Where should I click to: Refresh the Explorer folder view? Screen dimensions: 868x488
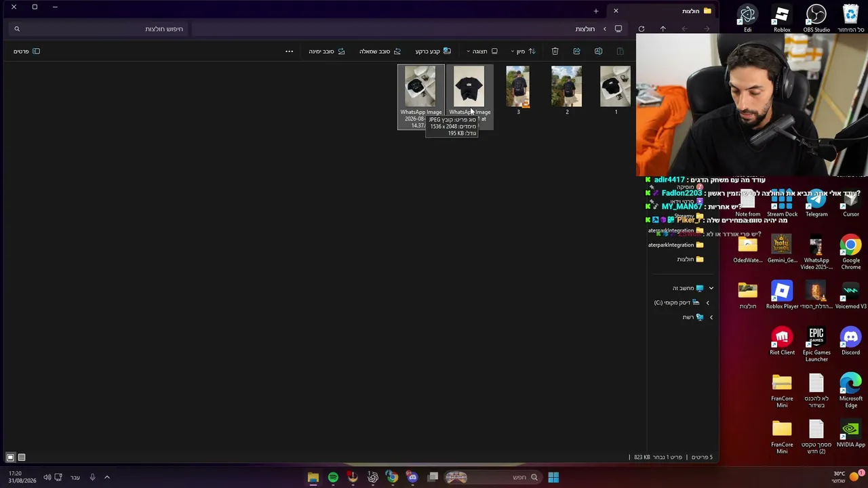click(x=641, y=29)
